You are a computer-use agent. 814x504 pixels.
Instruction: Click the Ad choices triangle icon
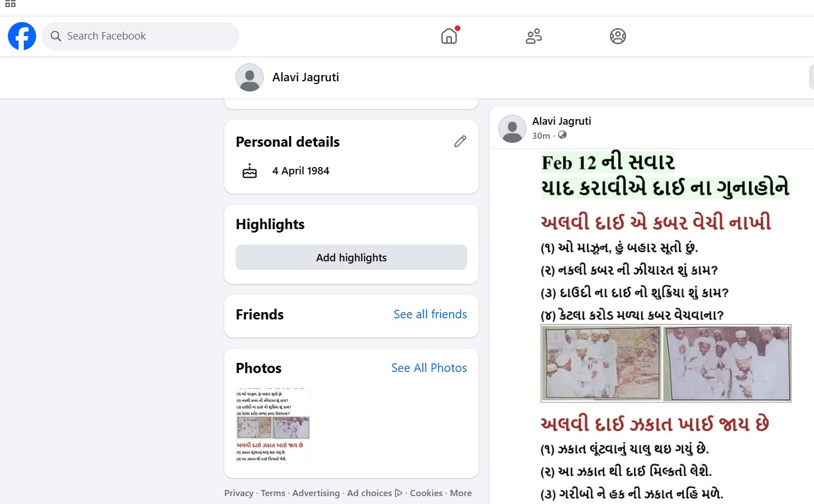coord(399,493)
